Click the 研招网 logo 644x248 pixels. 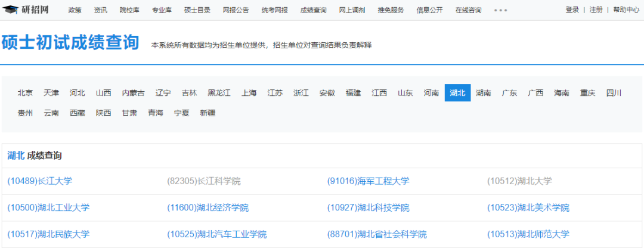pos(26,10)
